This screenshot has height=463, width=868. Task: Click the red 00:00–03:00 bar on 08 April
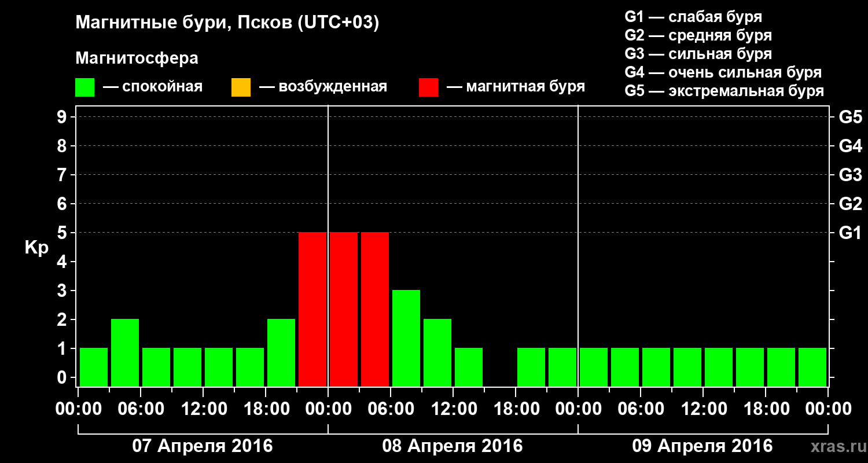pyautogui.click(x=344, y=309)
